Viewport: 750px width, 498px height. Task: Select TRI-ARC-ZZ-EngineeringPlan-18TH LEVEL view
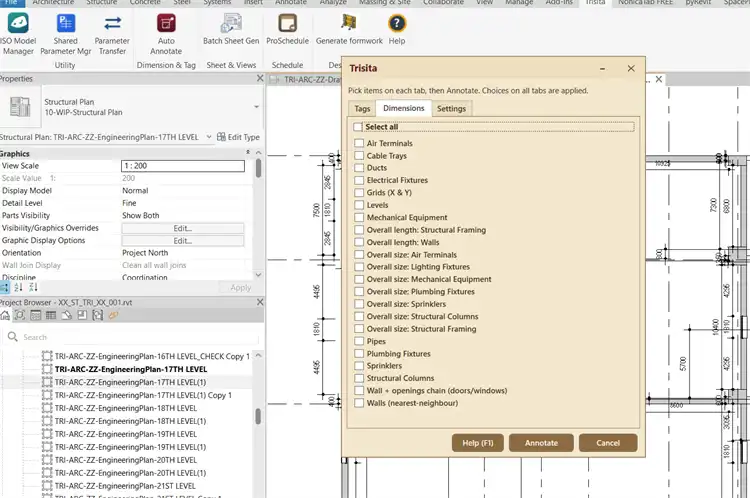(126, 408)
